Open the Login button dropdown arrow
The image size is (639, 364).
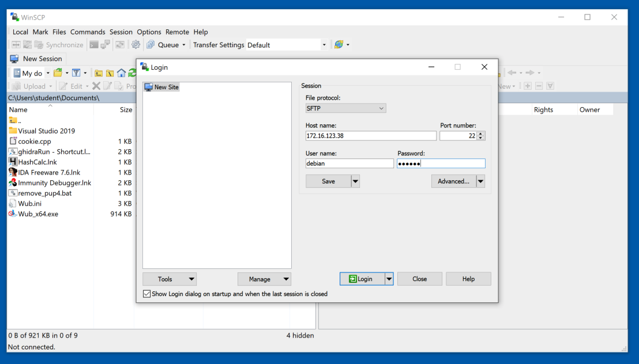click(x=389, y=279)
